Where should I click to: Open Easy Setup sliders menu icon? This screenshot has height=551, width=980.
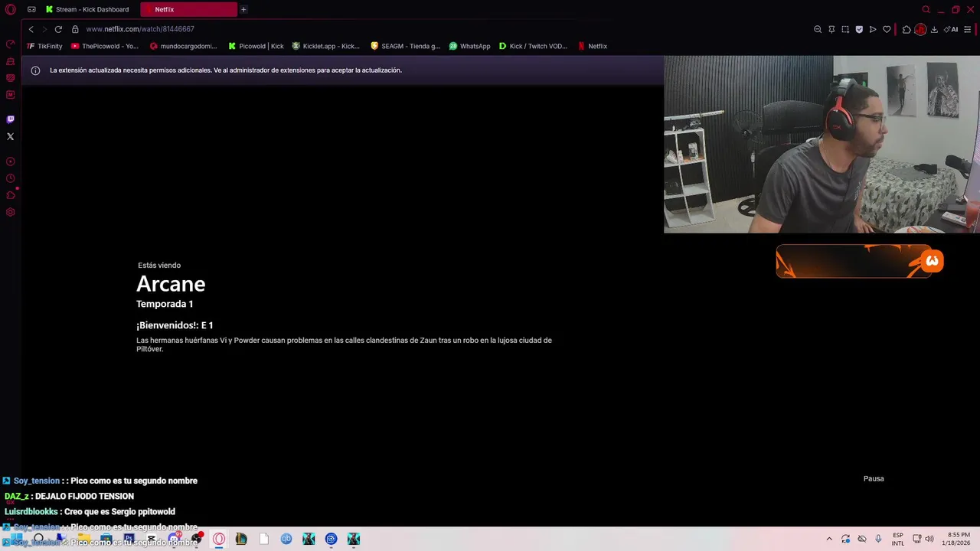click(x=968, y=29)
